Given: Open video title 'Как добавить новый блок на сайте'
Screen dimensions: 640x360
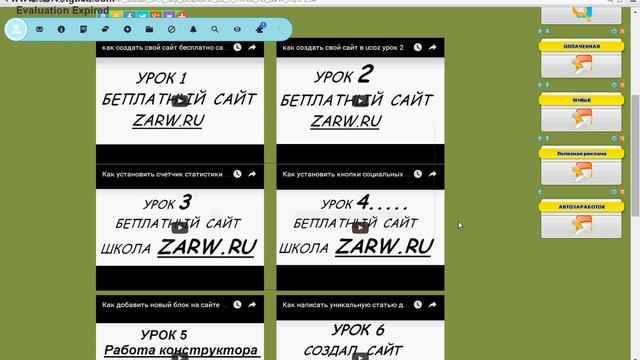Looking at the screenshot, I should point(163,305).
